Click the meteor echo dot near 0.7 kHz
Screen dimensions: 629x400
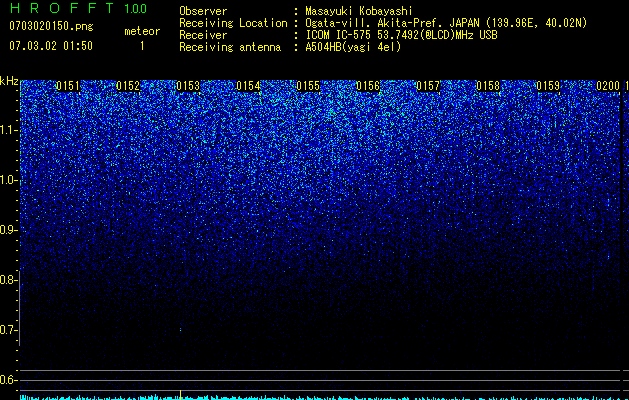click(181, 330)
